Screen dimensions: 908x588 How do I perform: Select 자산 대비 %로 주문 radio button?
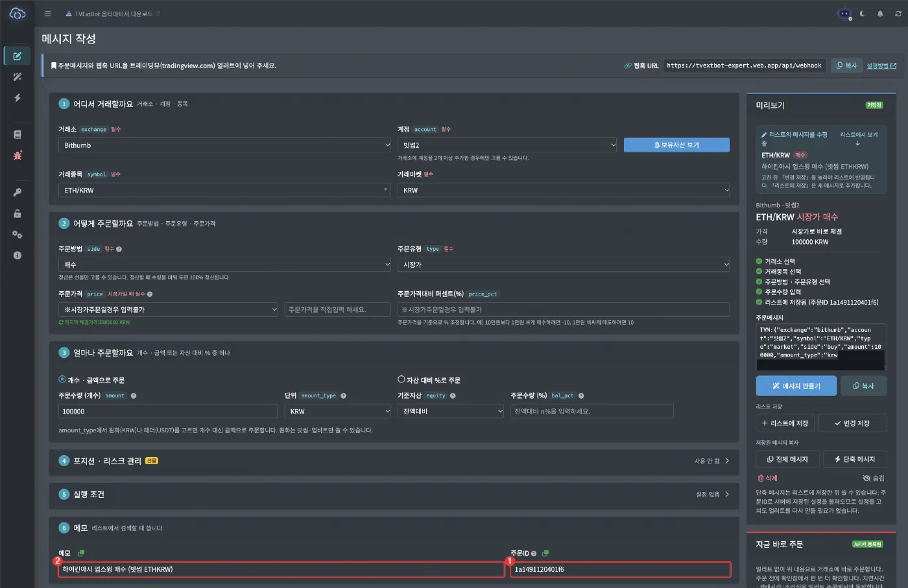pos(401,379)
